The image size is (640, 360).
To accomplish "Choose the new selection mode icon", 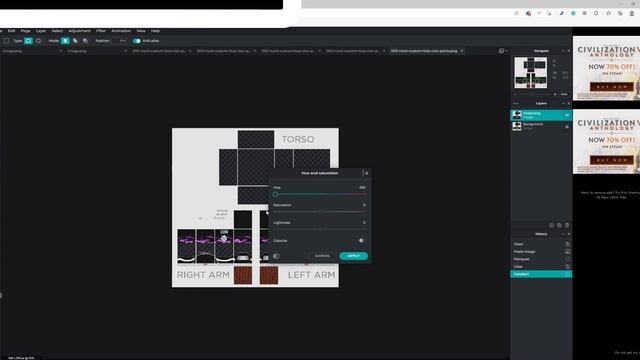I will coord(65,41).
